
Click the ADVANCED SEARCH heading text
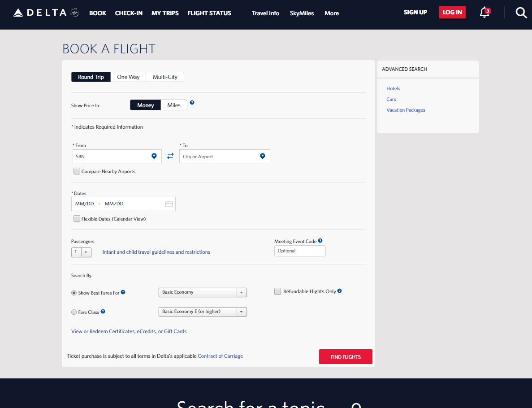click(404, 69)
